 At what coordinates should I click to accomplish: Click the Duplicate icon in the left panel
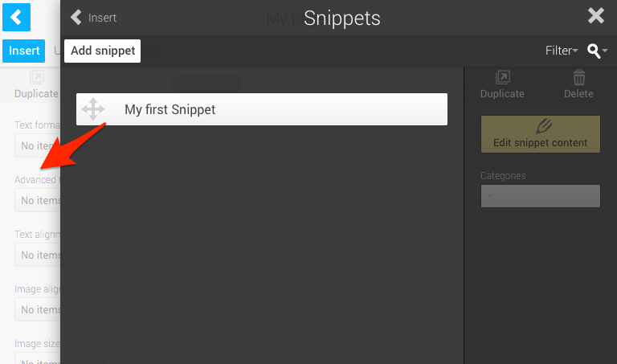pos(36,84)
